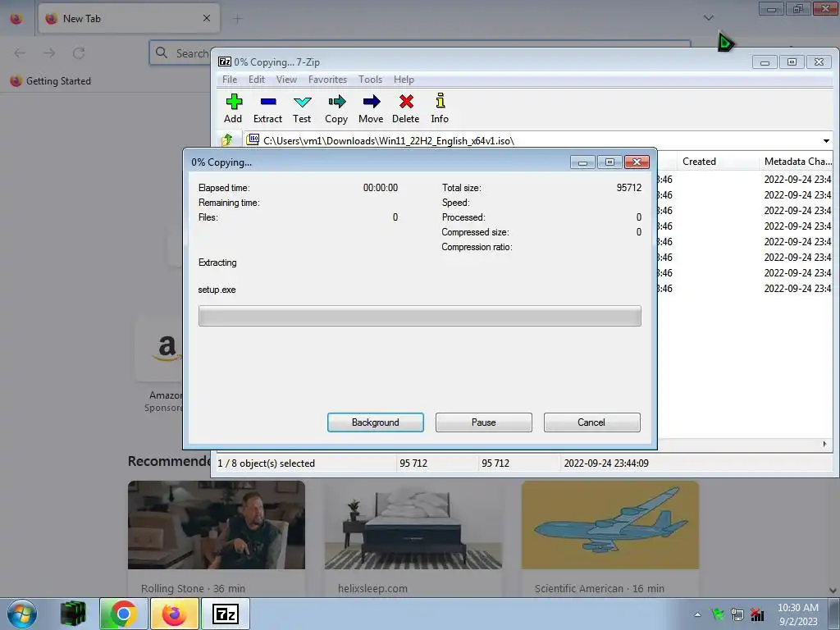This screenshot has height=630, width=840.
Task: Click the network tray icon
Action: pyautogui.click(x=737, y=614)
